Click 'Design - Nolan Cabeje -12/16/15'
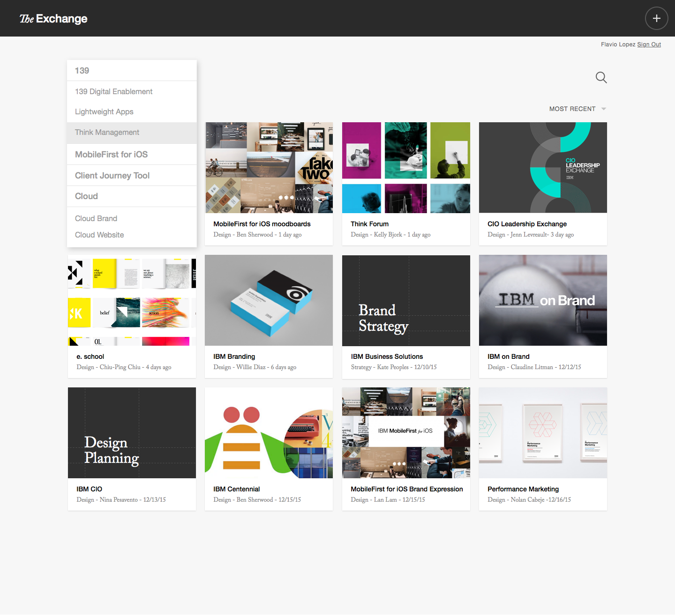The width and height of the screenshot is (675, 616). click(529, 500)
